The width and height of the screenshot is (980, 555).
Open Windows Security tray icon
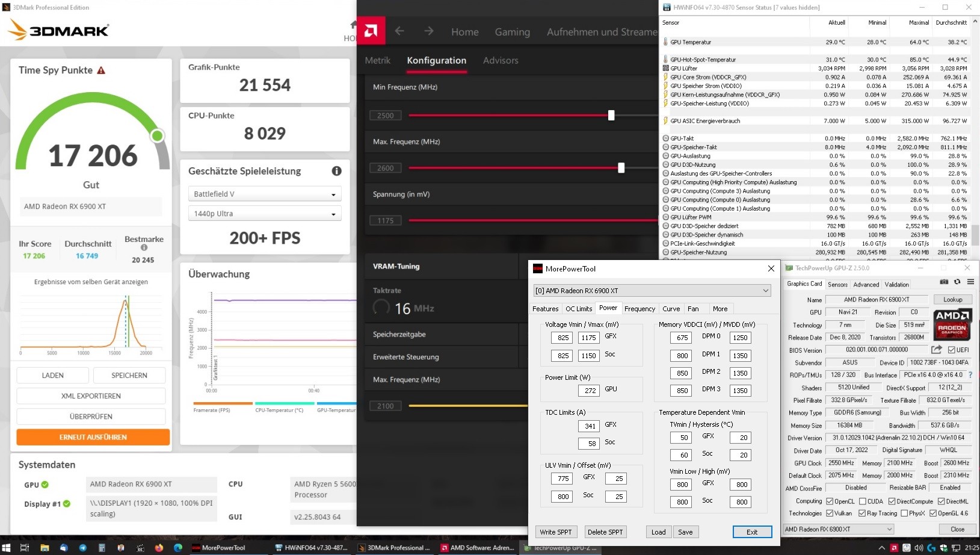pyautogui.click(x=943, y=548)
